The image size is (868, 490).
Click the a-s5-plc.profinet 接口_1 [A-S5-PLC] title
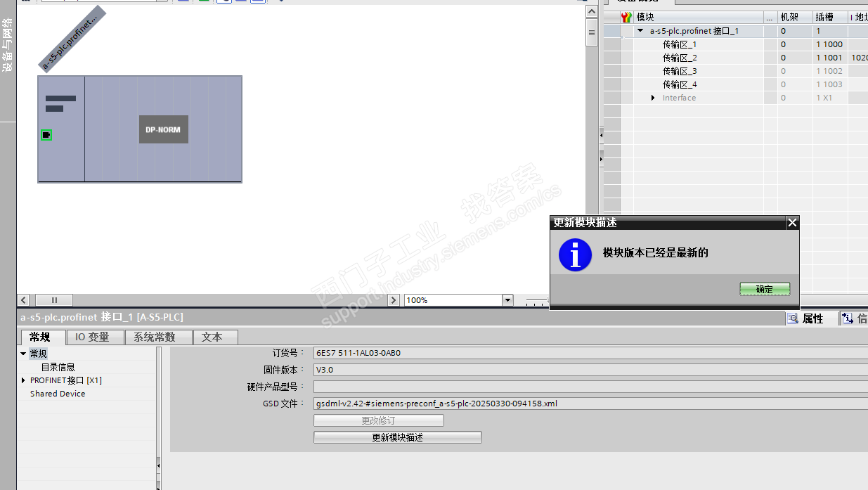coord(102,317)
